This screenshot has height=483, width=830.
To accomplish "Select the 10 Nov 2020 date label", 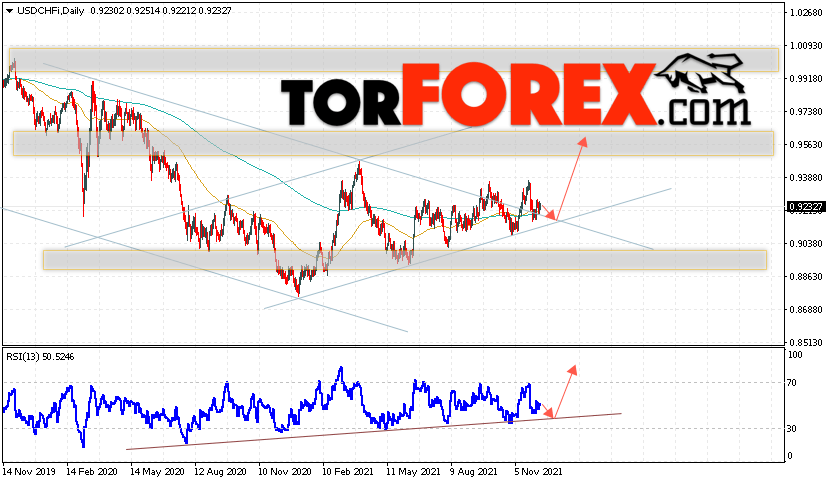I will [284, 471].
